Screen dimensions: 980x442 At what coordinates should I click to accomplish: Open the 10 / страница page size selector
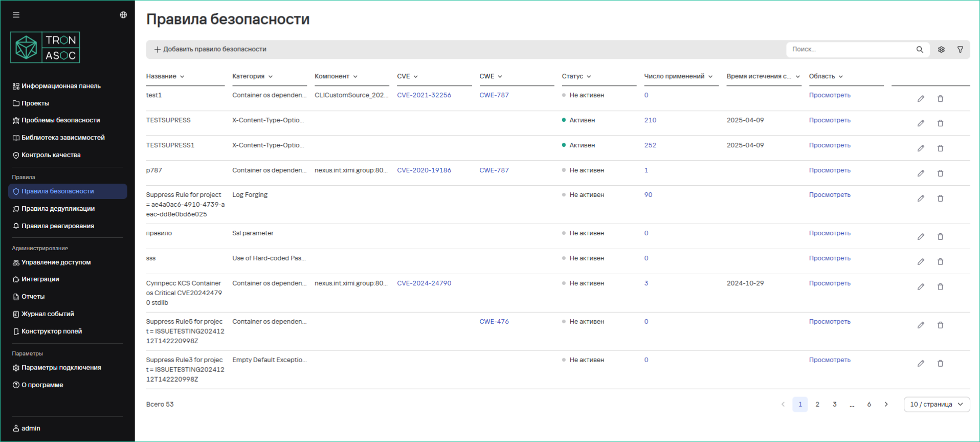pyautogui.click(x=936, y=404)
